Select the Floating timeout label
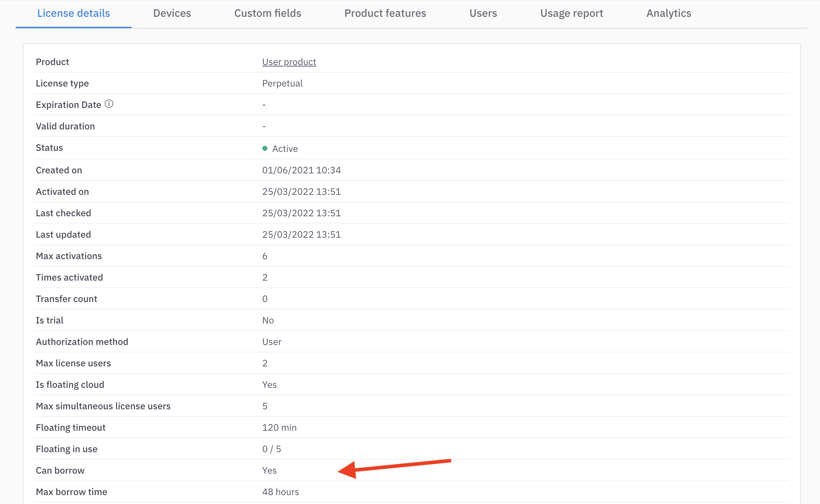The height and width of the screenshot is (504, 820). 70,428
